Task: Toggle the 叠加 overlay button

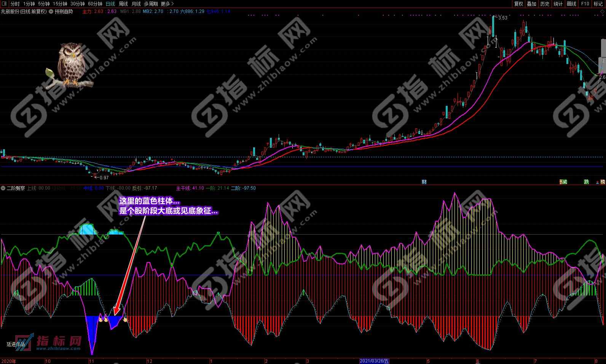Action: pos(531,4)
